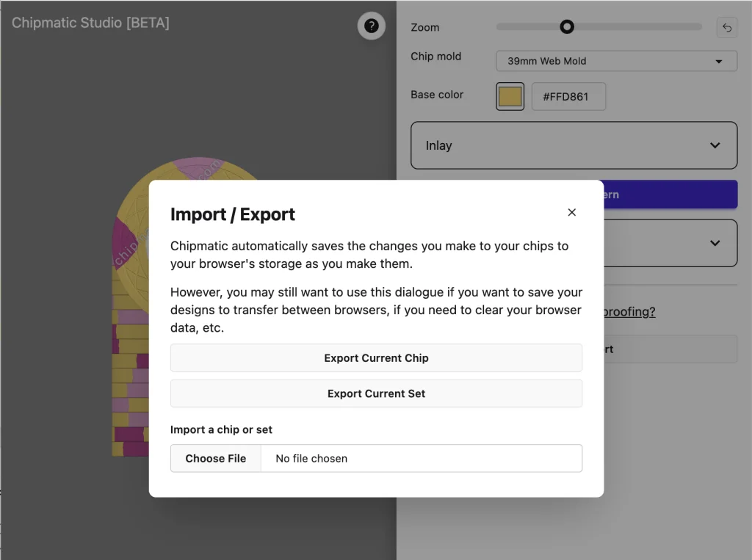The width and height of the screenshot is (752, 560).
Task: Expand the collapsed section under pattern button
Action: coord(670,243)
